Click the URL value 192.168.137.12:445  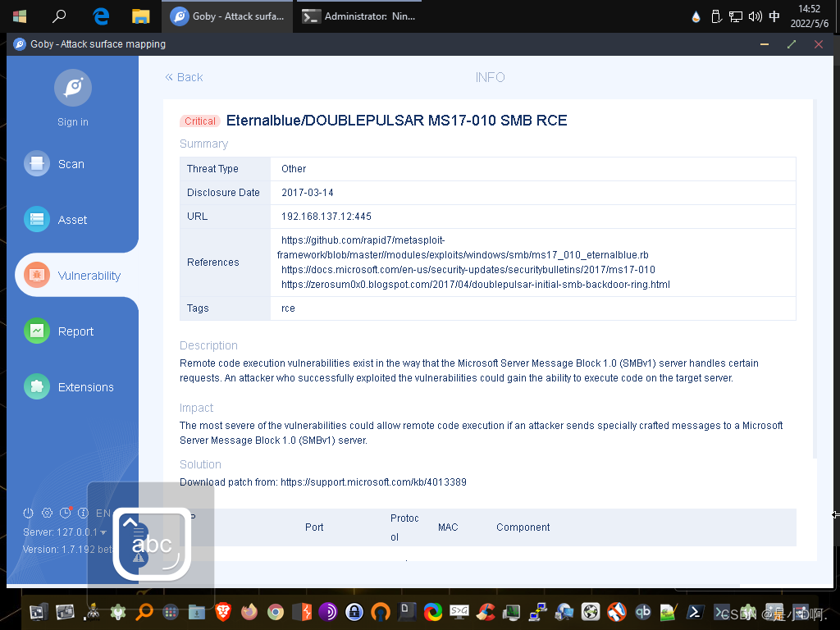[x=326, y=217]
